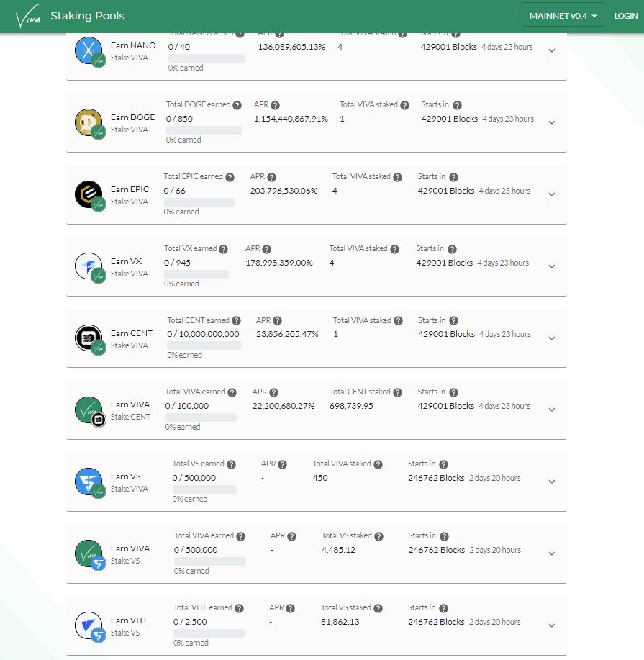The image size is (644, 660).
Task: Click APR value 1,154,440,867.91%
Action: (x=291, y=119)
